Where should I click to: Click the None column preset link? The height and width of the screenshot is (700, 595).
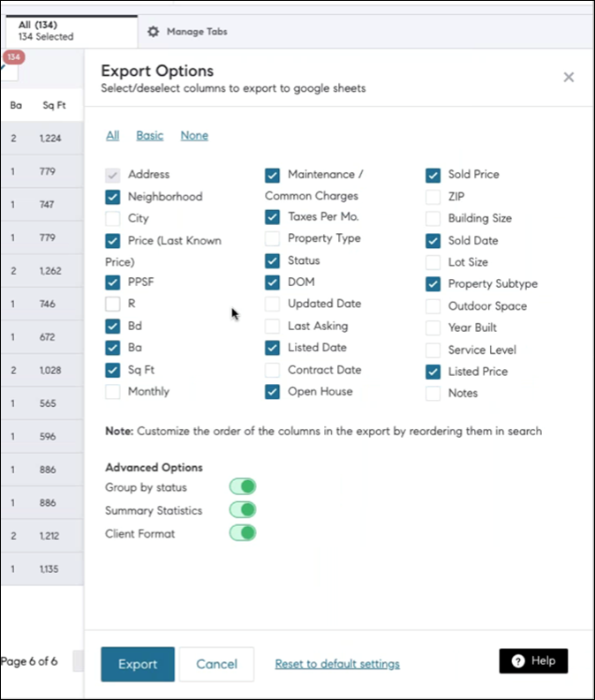pos(194,135)
